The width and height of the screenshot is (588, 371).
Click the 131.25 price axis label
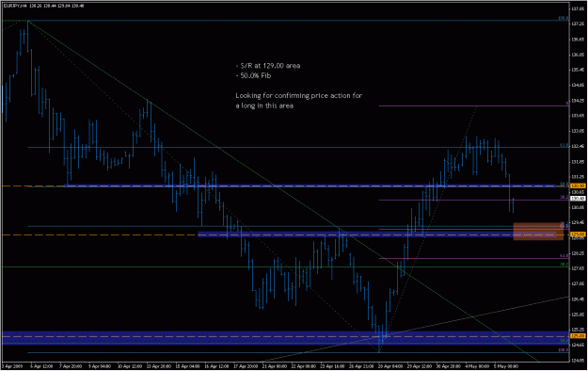pos(578,177)
